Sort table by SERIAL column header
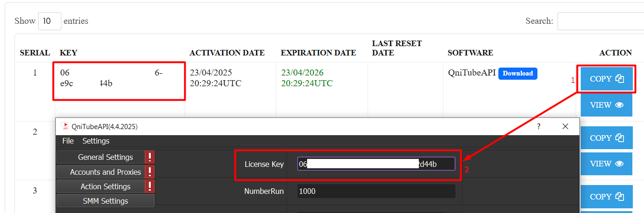This screenshot has width=644, height=213. (x=35, y=53)
